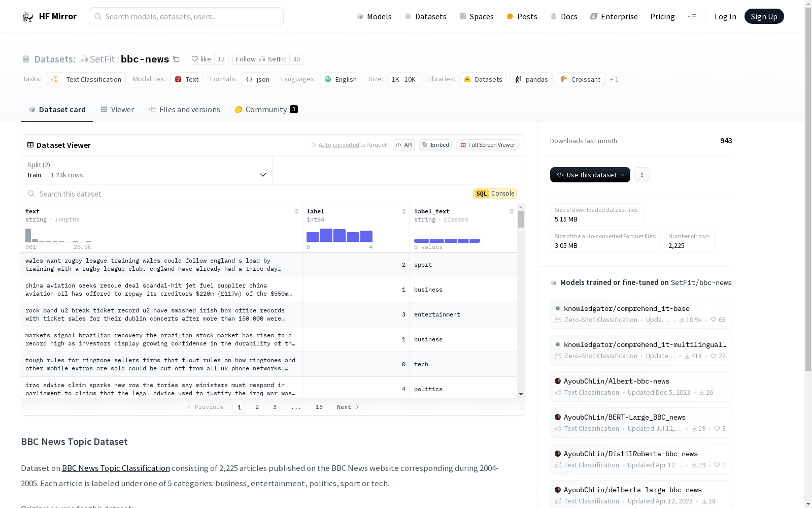The height and width of the screenshot is (508, 812).
Task: Expand the Split train dropdown
Action: tap(147, 170)
